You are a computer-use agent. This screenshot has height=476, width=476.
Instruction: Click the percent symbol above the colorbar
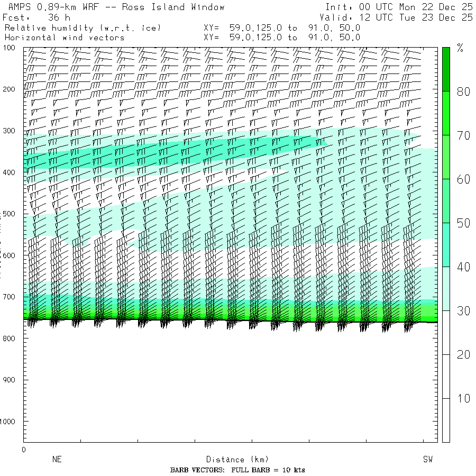[x=460, y=49]
